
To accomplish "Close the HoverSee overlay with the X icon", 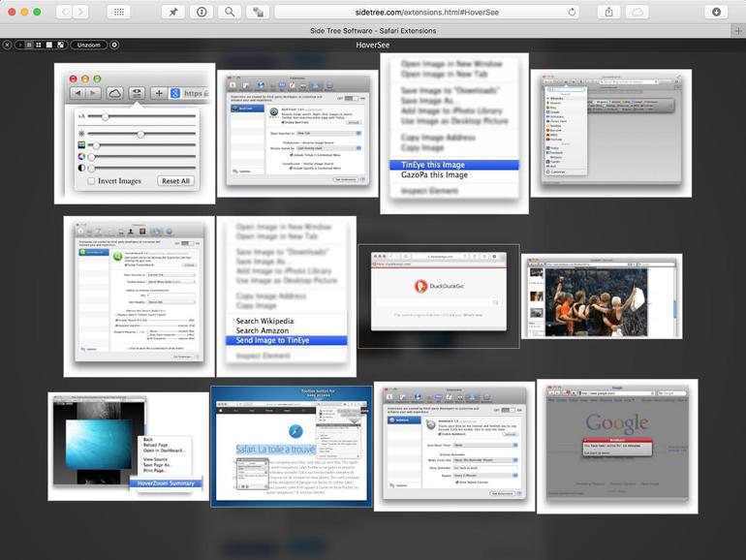I will 7,45.
